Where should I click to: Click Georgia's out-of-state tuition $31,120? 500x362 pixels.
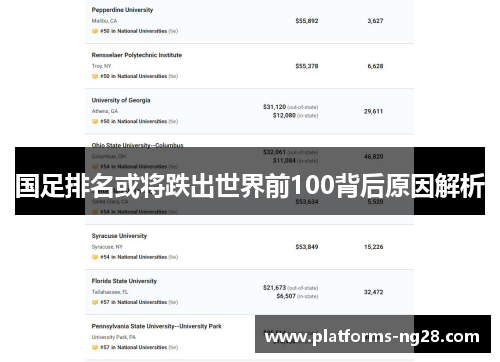pos(275,107)
